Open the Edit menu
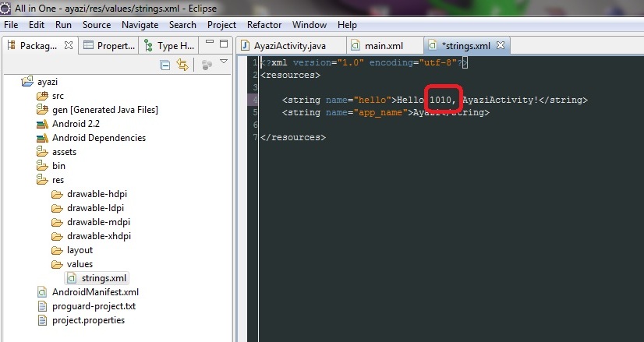Screen dimensions: 644x342 click(x=36, y=25)
